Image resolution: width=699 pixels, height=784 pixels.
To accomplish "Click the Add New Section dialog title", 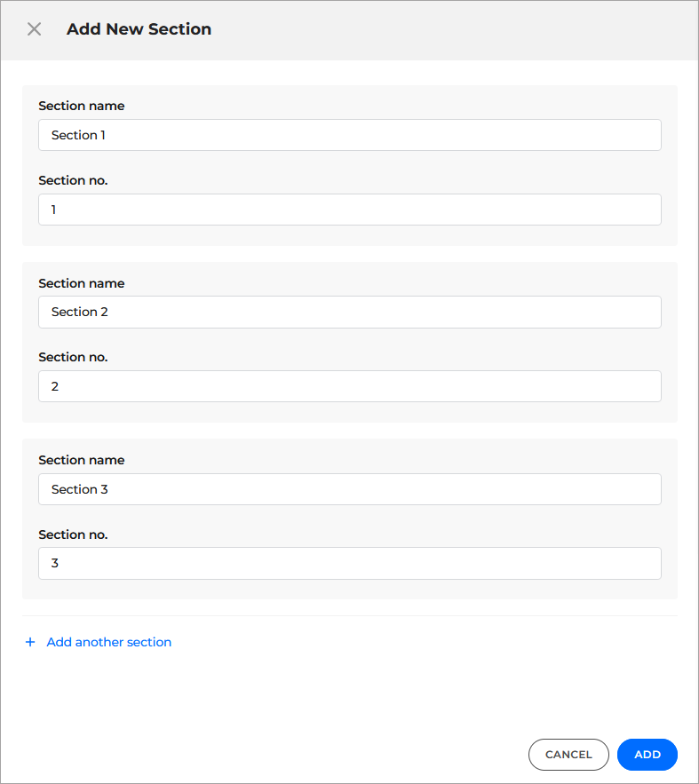I will 139,28.
